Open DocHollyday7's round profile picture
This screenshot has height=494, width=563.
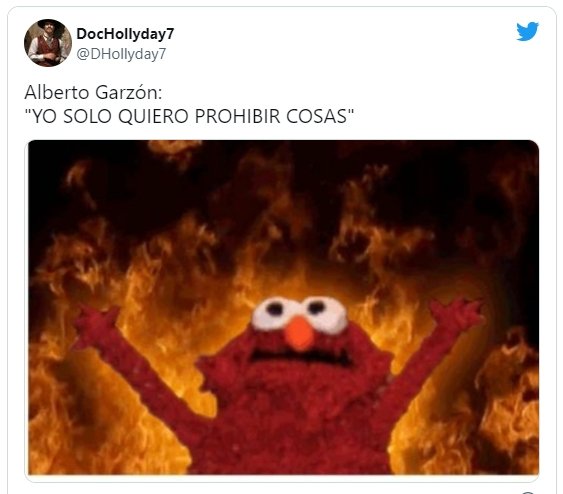[x=48, y=43]
